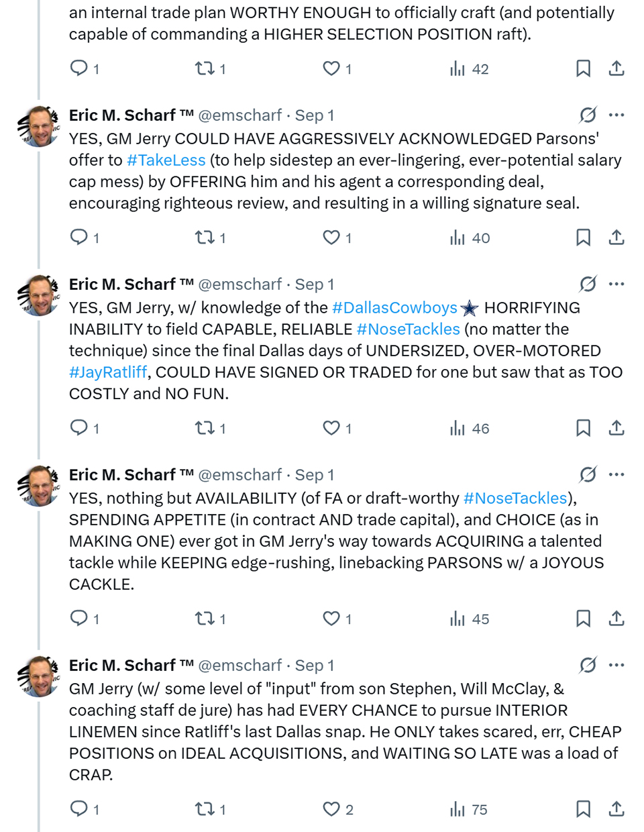
Task: Open the #TakeLess hashtag
Action: tap(166, 160)
